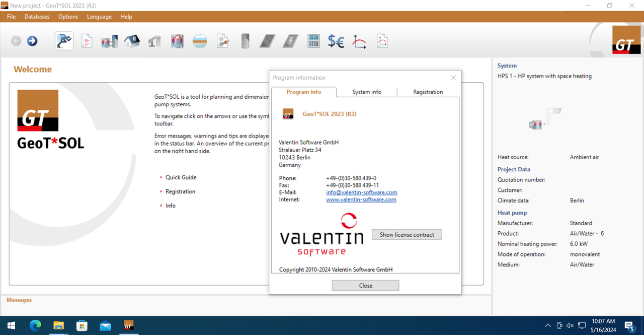Select the phone number +49-(0)30-588 439-0
The height and width of the screenshot is (335, 644).
pyautogui.click(x=351, y=178)
